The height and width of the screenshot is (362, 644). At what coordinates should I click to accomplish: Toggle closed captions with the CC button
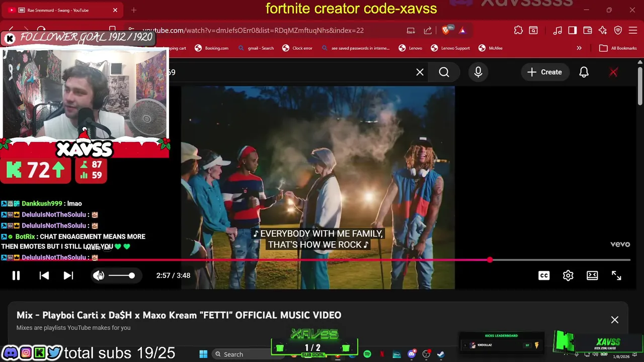[544, 276]
